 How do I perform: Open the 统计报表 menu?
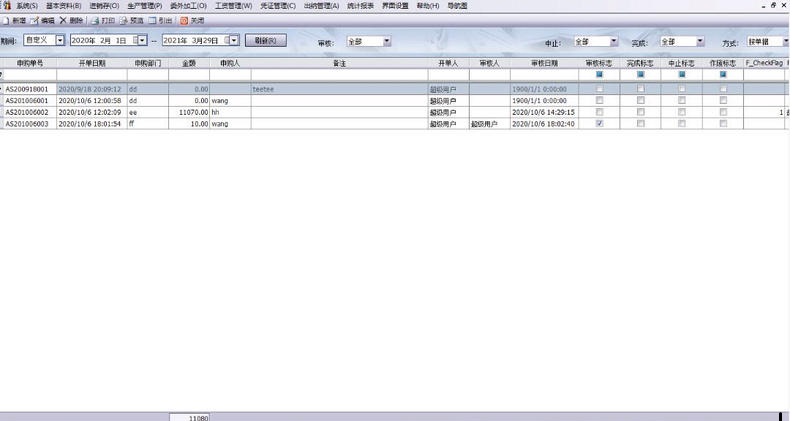361,6
